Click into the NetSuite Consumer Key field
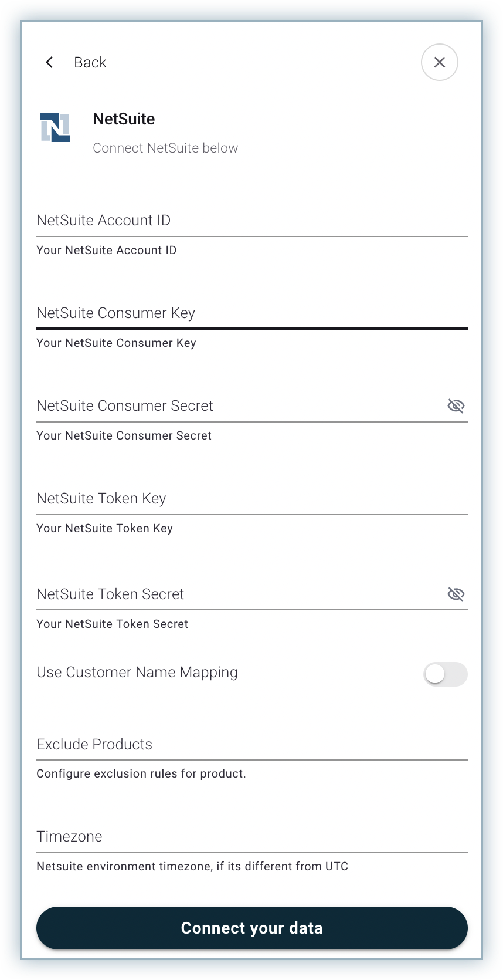Screen dimensions: 503x980 pos(251,313)
